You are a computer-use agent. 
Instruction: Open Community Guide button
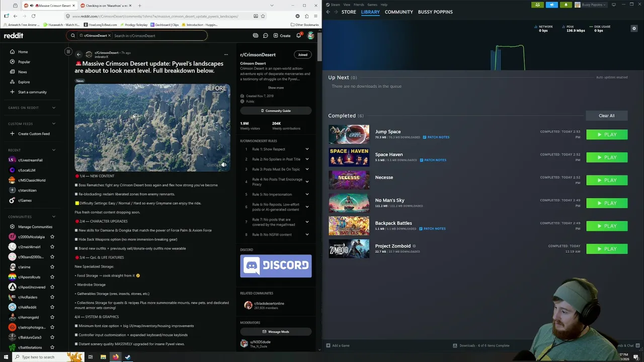coord(276,111)
